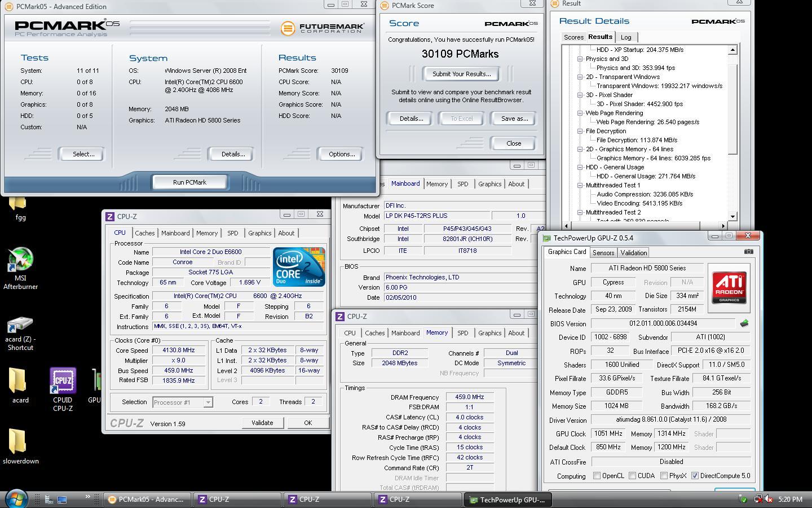Collapse the Physics and 3D tree node

click(580, 59)
